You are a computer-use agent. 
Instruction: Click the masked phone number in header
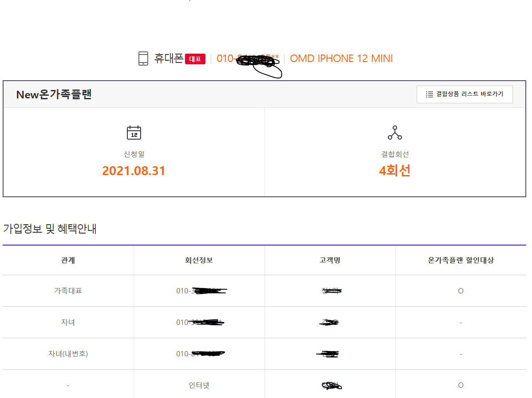248,59
